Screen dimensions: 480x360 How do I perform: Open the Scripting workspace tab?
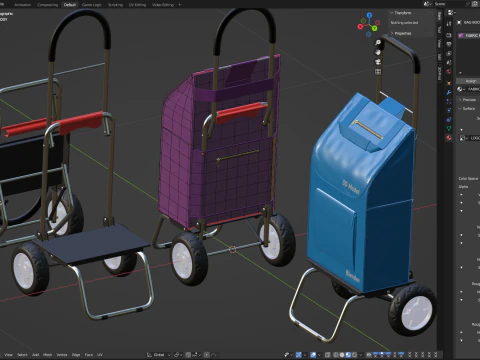pos(115,5)
